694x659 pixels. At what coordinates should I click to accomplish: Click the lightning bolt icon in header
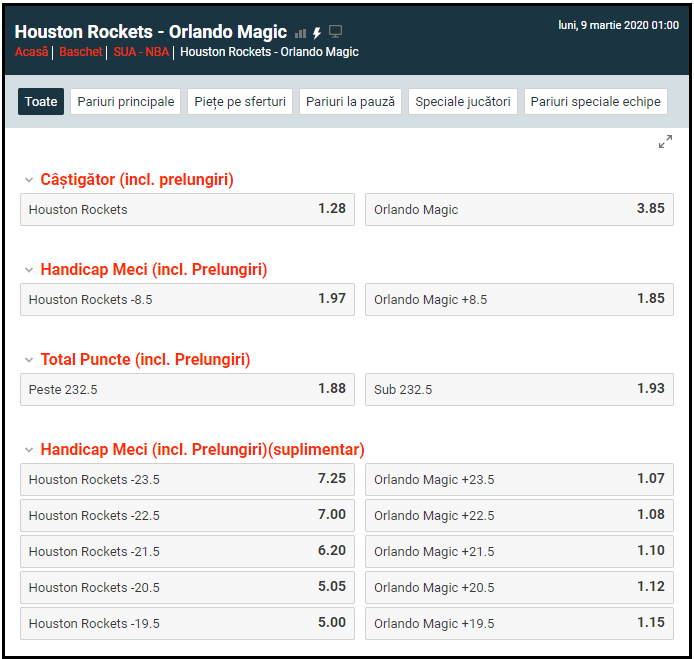[317, 33]
